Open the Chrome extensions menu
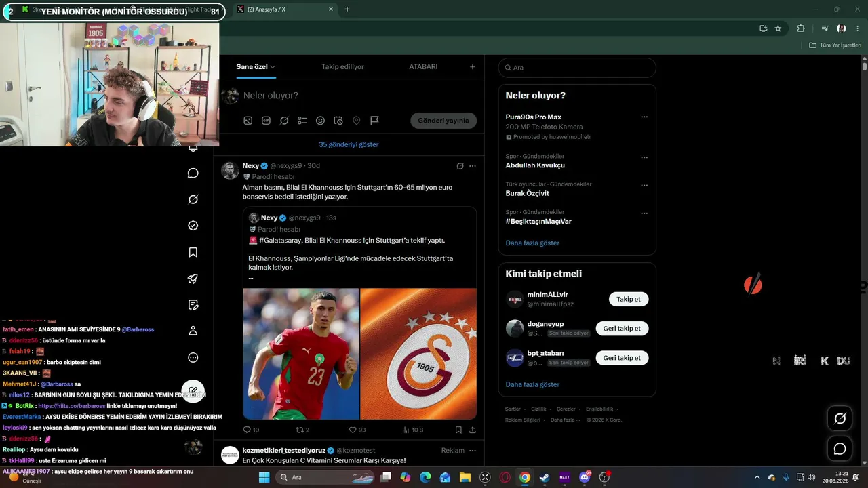This screenshot has height=488, width=868. [801, 28]
